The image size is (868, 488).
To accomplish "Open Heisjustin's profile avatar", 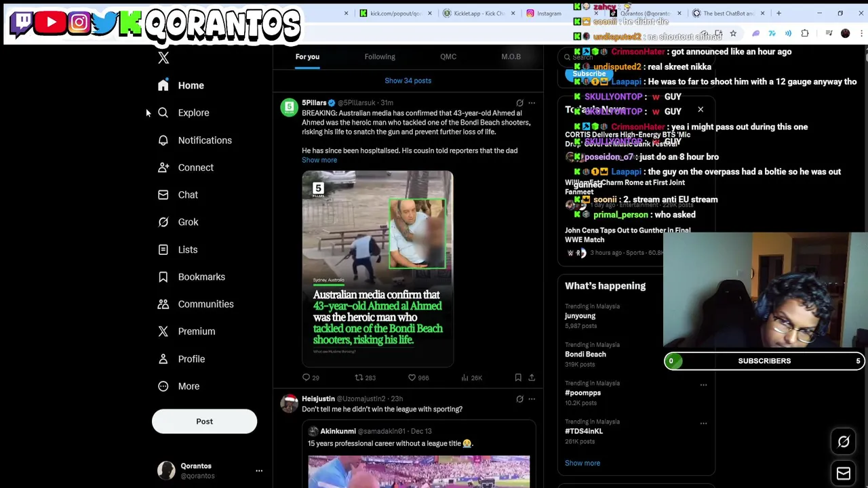I will (x=290, y=404).
